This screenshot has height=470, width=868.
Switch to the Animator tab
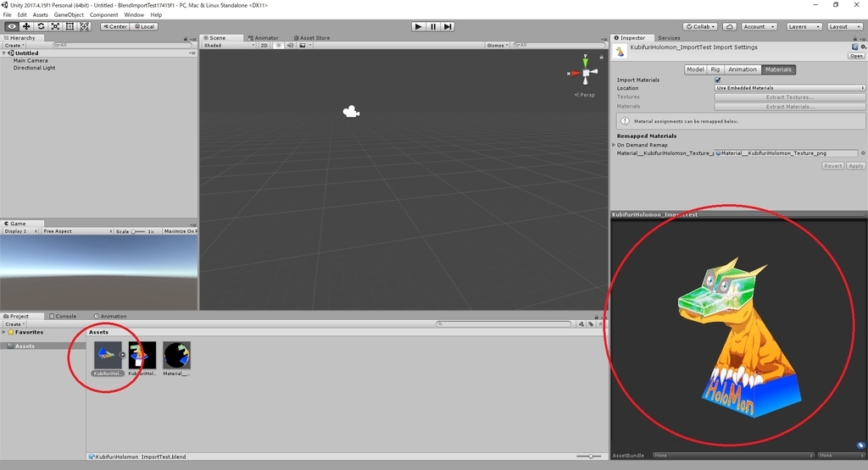point(263,38)
